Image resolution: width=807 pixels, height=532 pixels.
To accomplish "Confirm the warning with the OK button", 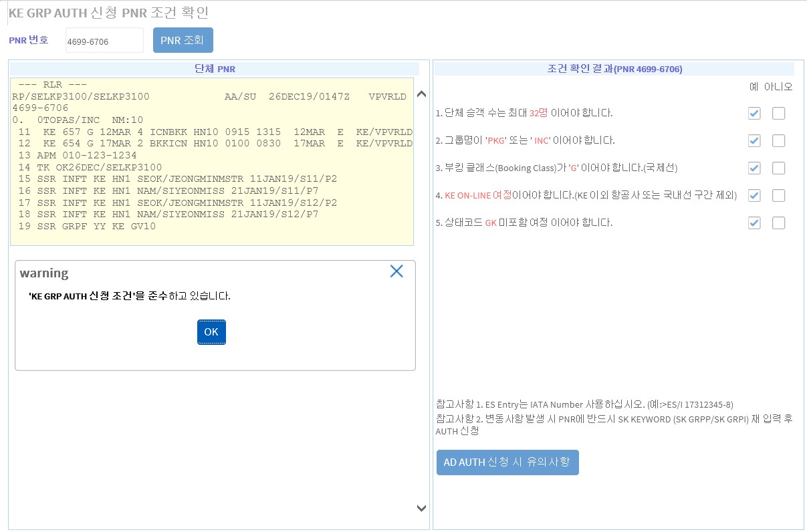I will tap(211, 332).
